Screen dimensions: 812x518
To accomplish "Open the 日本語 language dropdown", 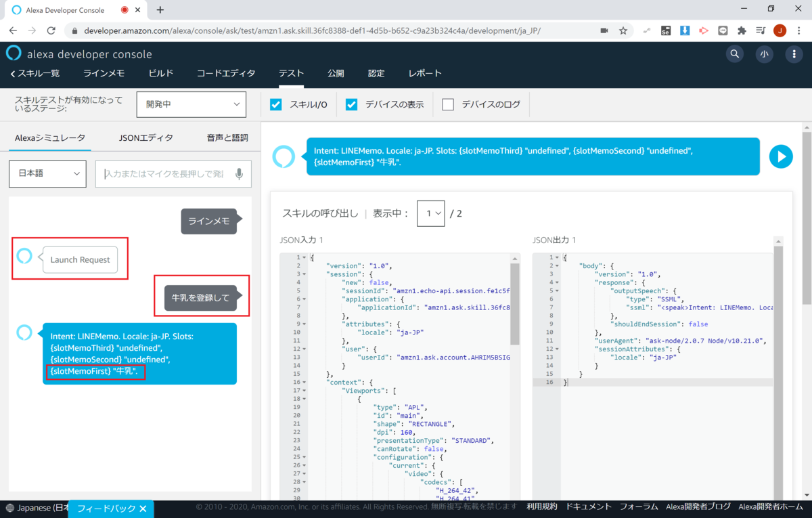I will pyautogui.click(x=47, y=173).
